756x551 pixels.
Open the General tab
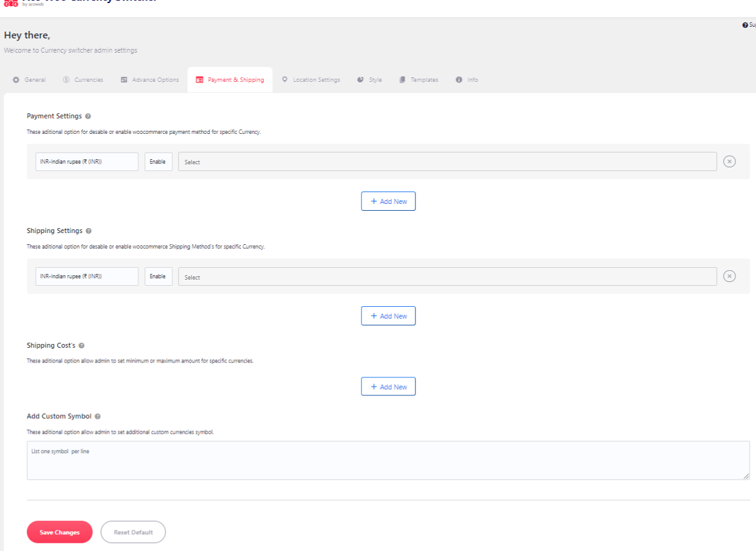pos(29,80)
